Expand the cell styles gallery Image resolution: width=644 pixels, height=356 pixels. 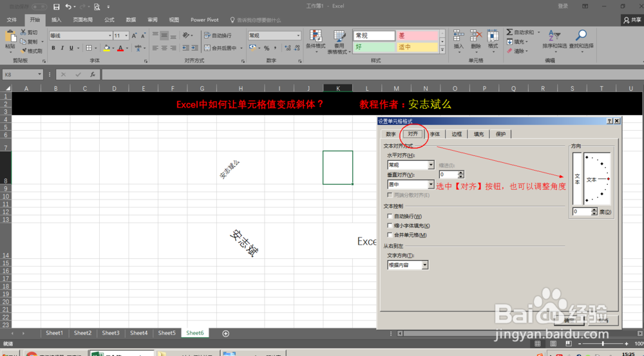[x=442, y=50]
